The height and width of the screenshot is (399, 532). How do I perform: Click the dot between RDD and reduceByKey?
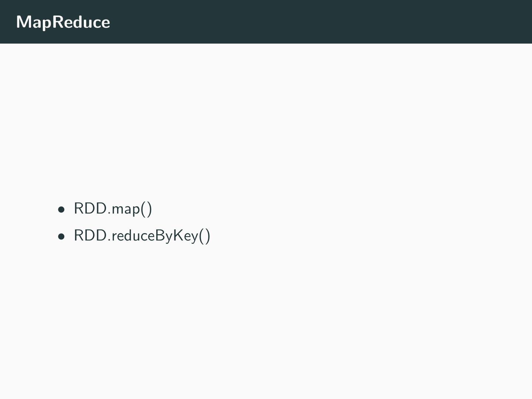coord(109,241)
